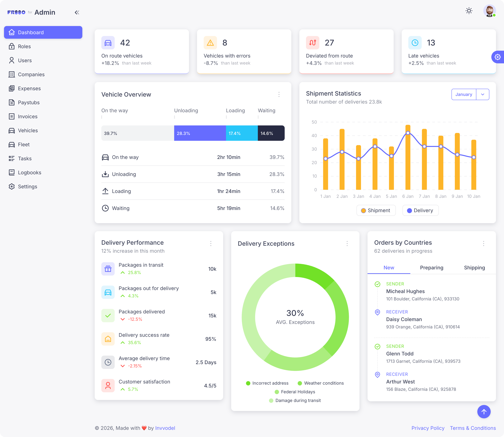Open the Privacy Policy link
The image size is (504, 437).
click(428, 428)
